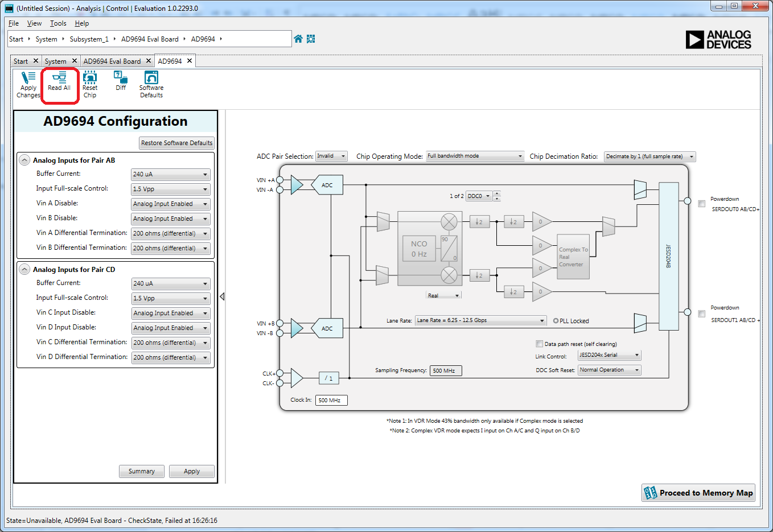Screen dimensions: 773x532
Task: Click the Home icon beside breadcrumb
Action: [298, 39]
